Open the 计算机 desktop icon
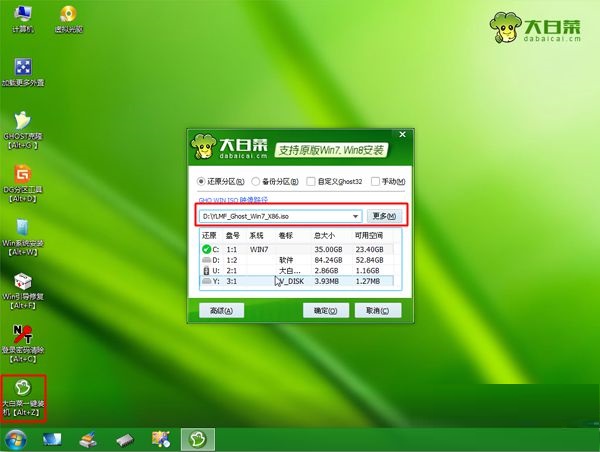The width and height of the screenshot is (600, 452). pyautogui.click(x=21, y=17)
